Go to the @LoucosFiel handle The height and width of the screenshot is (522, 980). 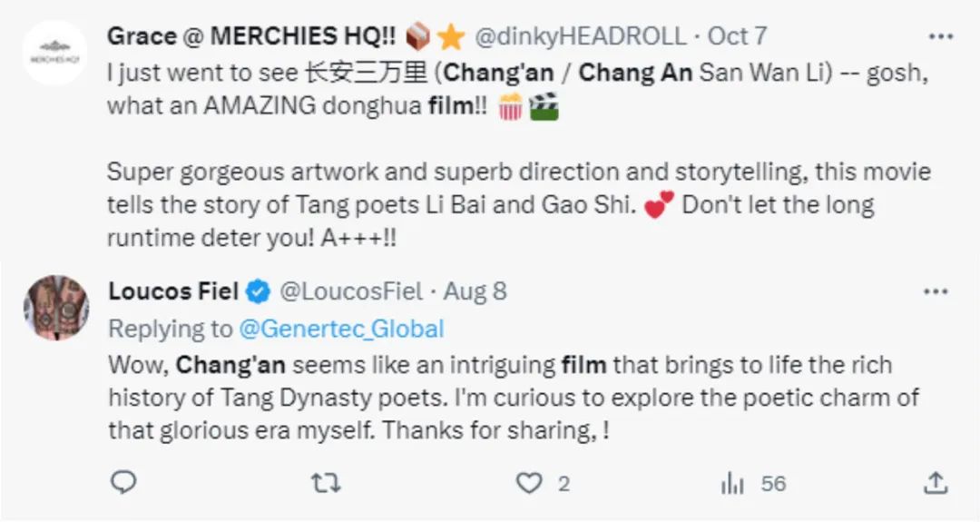(351, 291)
